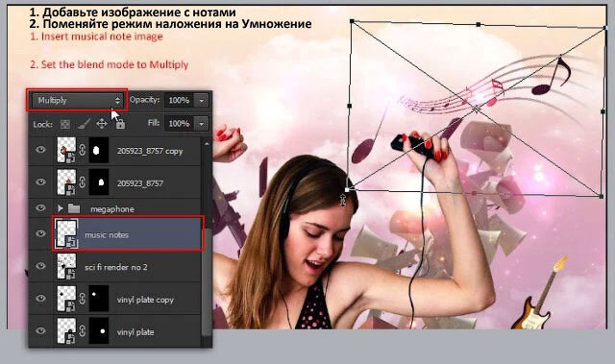This screenshot has height=364, width=615.
Task: Click the megaphone folder icon
Action: [x=74, y=208]
